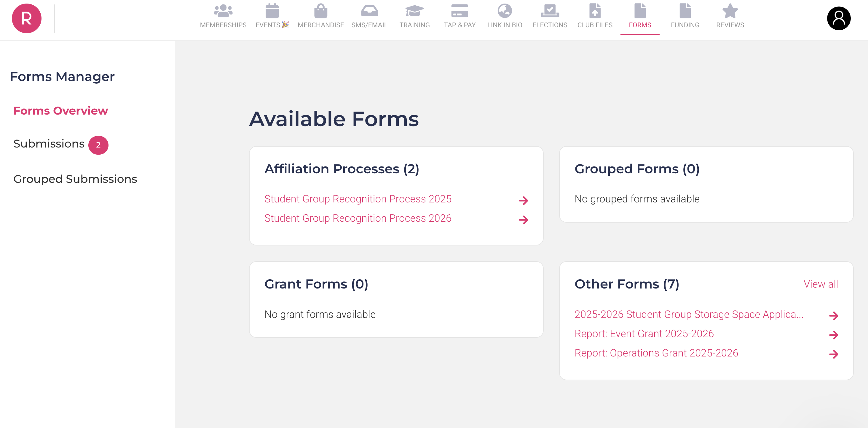This screenshot has width=868, height=428.
Task: Select the SMS/Email inbox icon
Action: [x=369, y=11]
